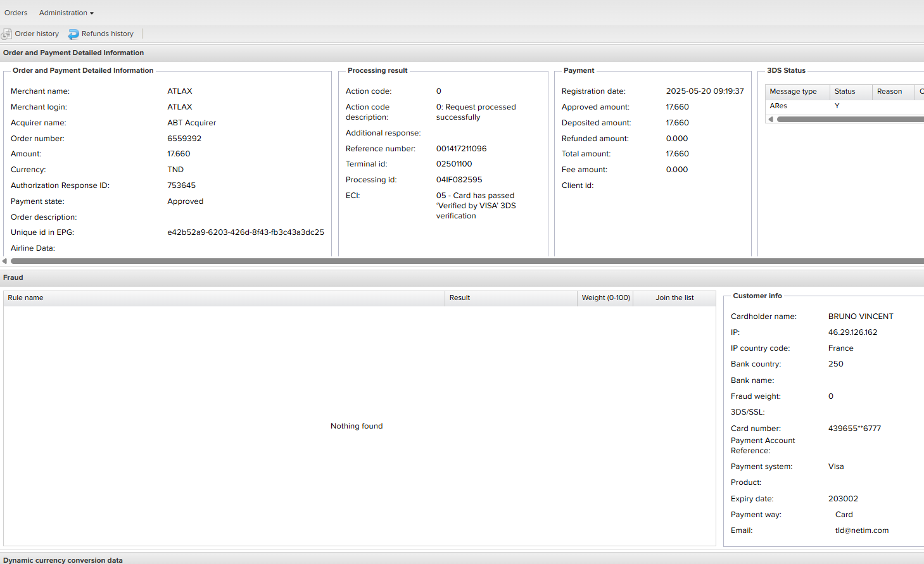The height and width of the screenshot is (564, 924).
Task: Open the Administration dropdown menu
Action: 66,13
